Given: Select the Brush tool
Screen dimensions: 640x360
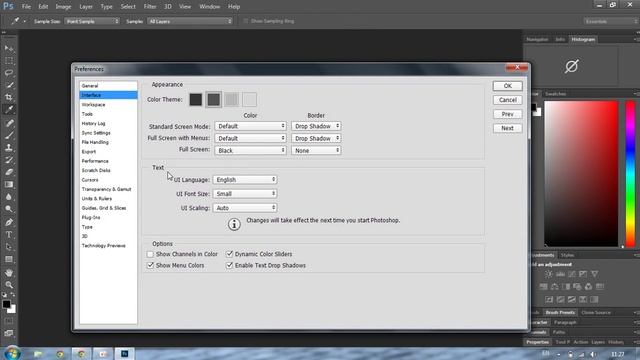Looking at the screenshot, I should click(x=9, y=135).
